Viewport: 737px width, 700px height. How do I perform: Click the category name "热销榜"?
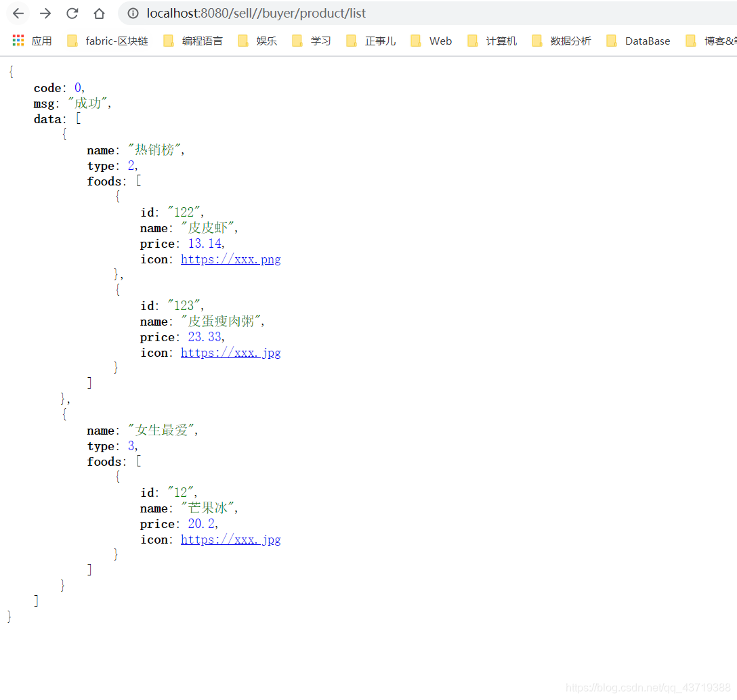point(154,150)
